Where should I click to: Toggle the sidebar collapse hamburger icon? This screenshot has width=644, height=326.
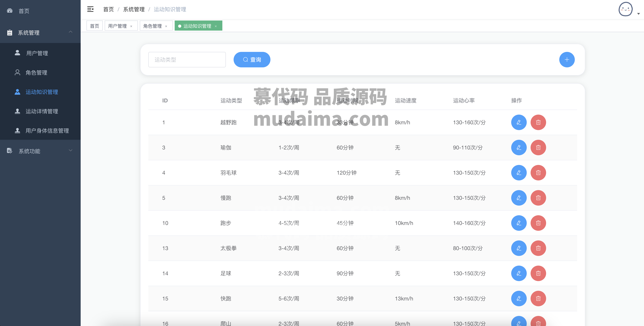click(90, 9)
